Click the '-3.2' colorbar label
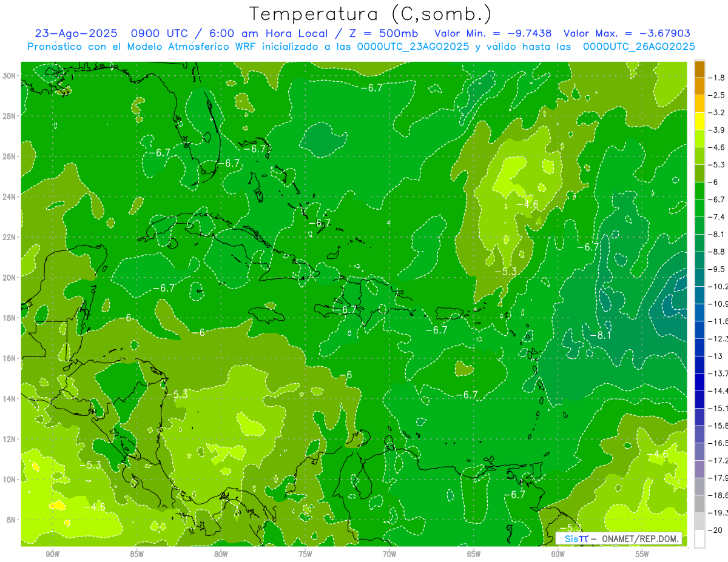Screen dimensions: 728x562 (x=717, y=113)
